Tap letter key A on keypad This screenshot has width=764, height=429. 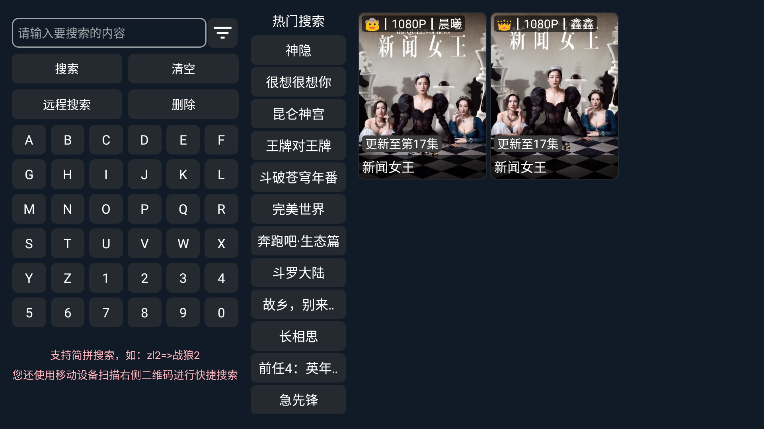[x=29, y=140]
